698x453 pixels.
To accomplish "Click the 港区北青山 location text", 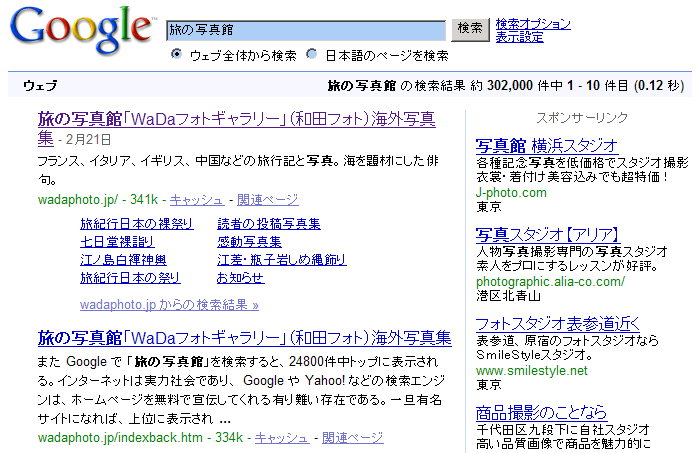I will pyautogui.click(x=508, y=296).
